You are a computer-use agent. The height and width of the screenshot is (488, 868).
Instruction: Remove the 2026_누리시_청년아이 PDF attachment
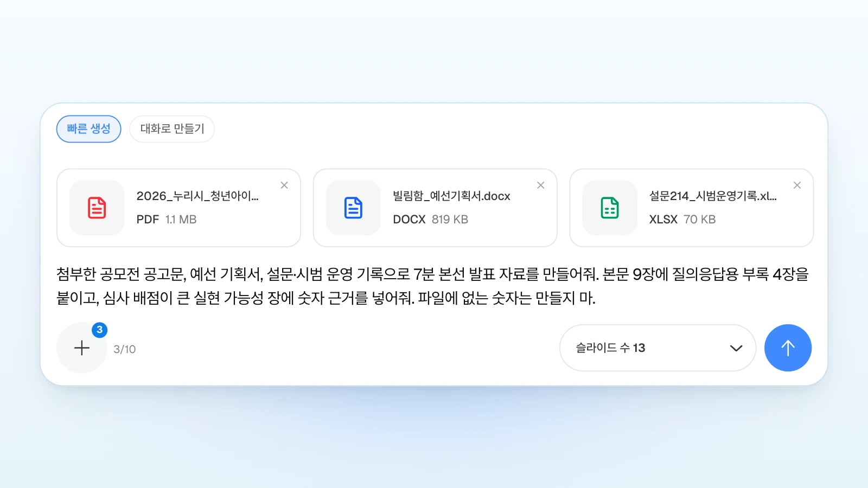click(x=284, y=185)
